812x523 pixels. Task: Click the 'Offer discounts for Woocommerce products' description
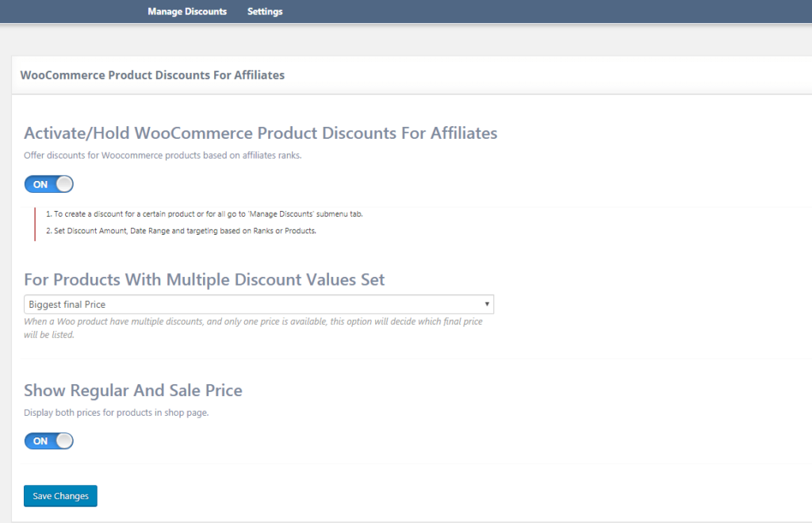tap(163, 156)
